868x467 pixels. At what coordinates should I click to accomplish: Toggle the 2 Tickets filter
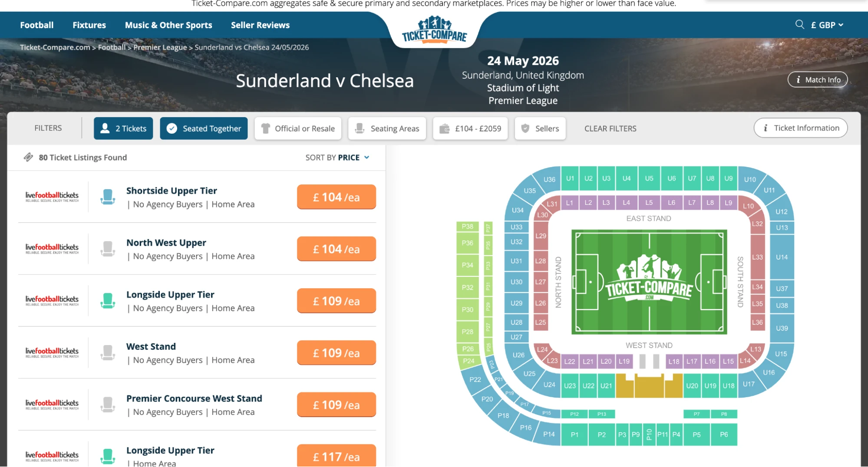(x=123, y=128)
